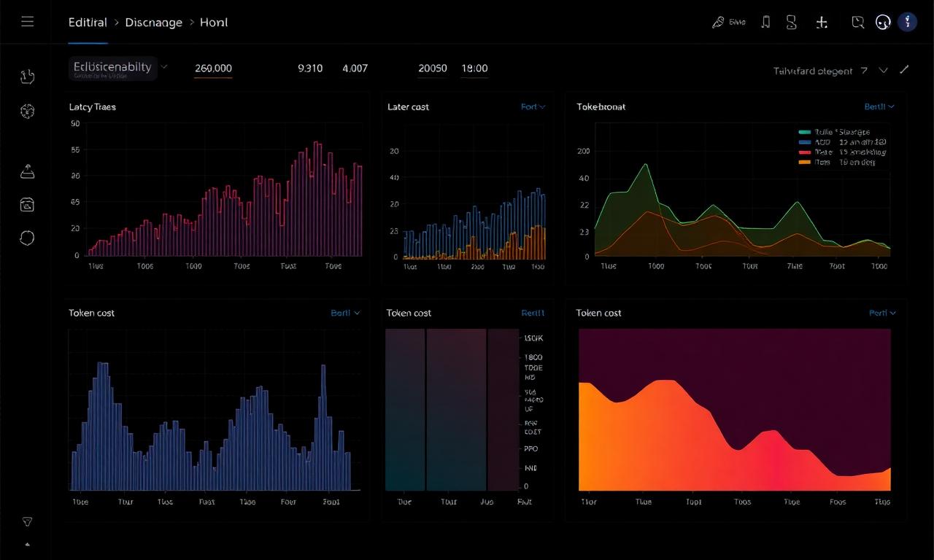
Task: Expand the chevron beside Talvafard otegent
Action: 883,71
